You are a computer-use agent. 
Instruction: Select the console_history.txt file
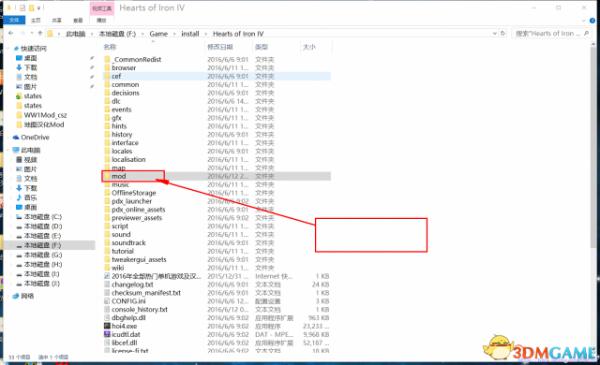140,309
